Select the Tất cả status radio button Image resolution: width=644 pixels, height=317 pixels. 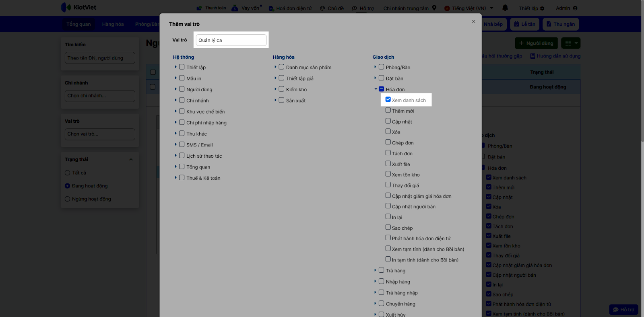tap(68, 173)
